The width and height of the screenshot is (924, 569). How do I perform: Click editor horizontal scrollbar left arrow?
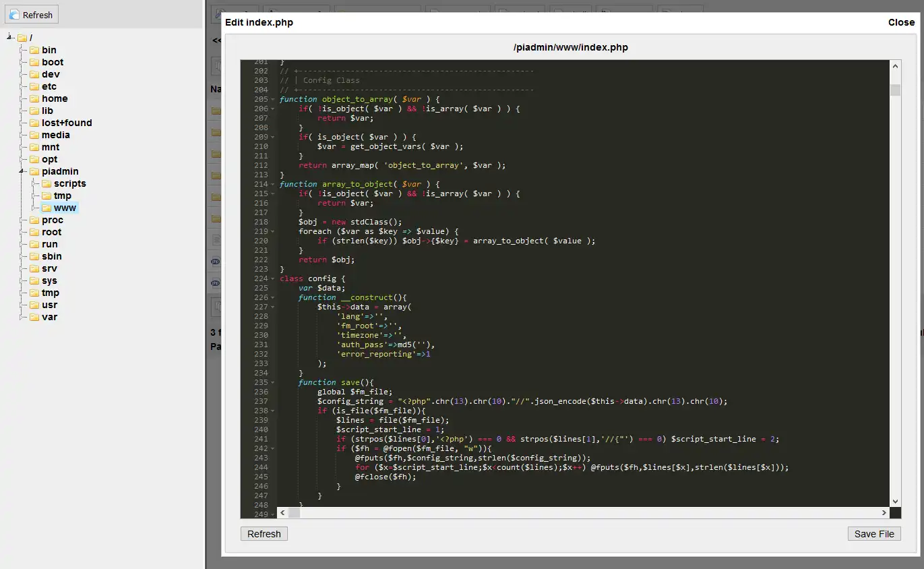[x=283, y=513]
